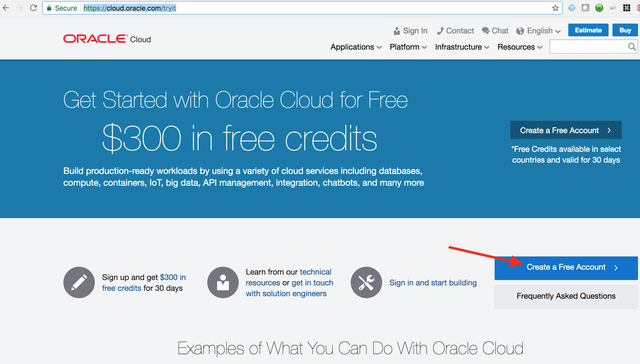This screenshot has height=364, width=640.
Task: Open the gray square extension icon
Action: [x=585, y=8]
